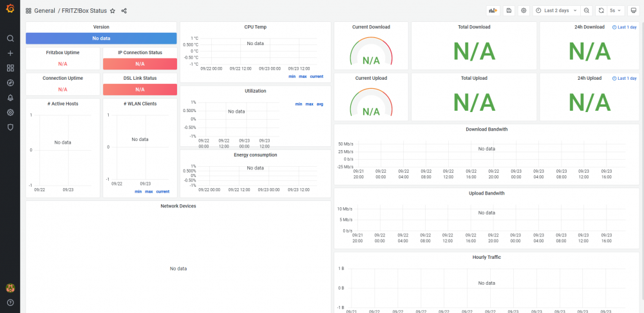Open the Configuration gear sidebar icon

click(x=10, y=112)
